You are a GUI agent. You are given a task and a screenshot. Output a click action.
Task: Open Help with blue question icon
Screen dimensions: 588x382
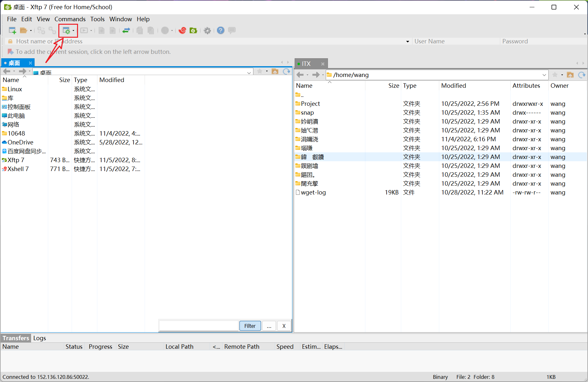point(221,30)
